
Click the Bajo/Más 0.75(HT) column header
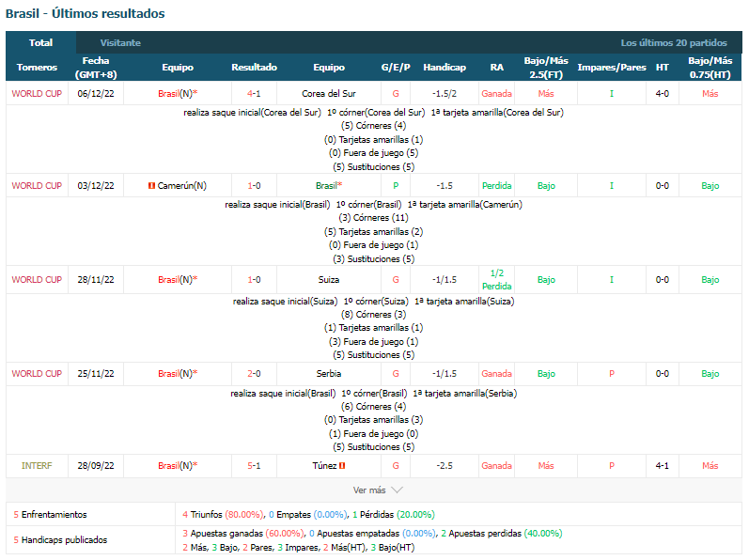pos(710,68)
